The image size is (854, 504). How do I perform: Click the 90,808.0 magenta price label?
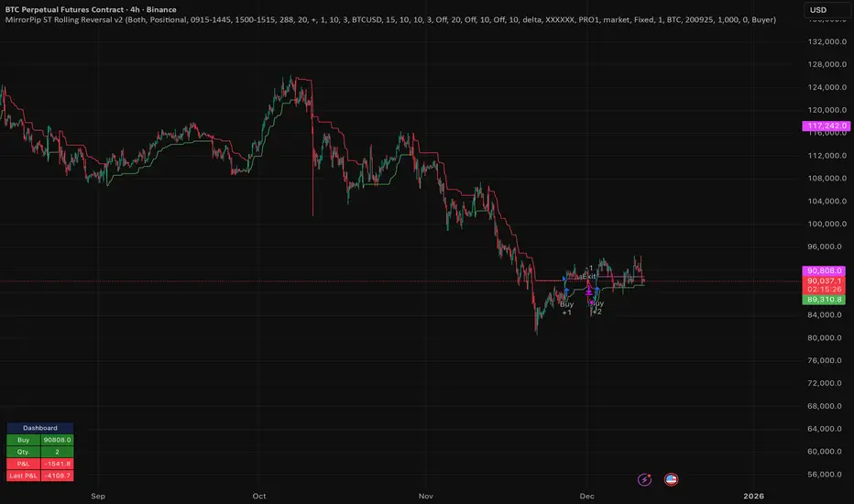point(824,271)
